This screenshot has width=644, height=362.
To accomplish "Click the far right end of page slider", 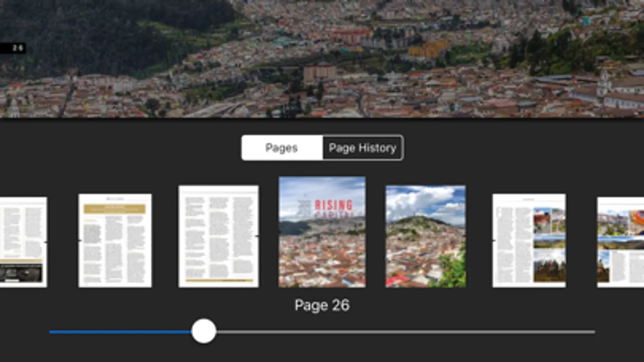I will coord(594,332).
